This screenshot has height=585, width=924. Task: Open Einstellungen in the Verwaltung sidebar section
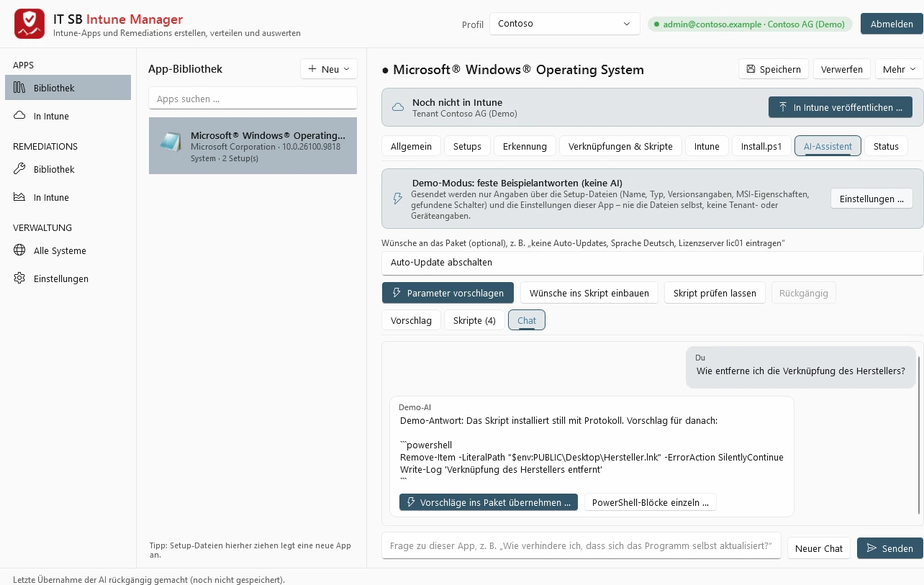(68, 278)
